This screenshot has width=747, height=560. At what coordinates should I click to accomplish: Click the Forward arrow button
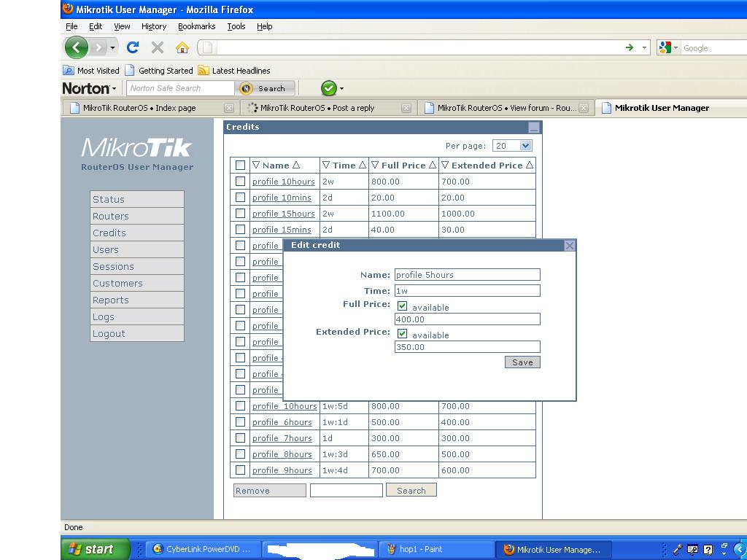click(x=98, y=47)
